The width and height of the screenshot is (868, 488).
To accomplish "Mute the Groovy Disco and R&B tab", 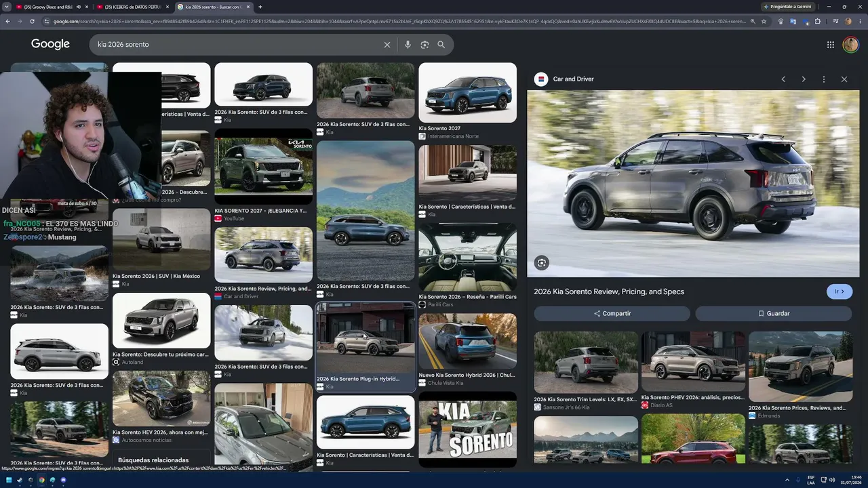I will (x=79, y=7).
